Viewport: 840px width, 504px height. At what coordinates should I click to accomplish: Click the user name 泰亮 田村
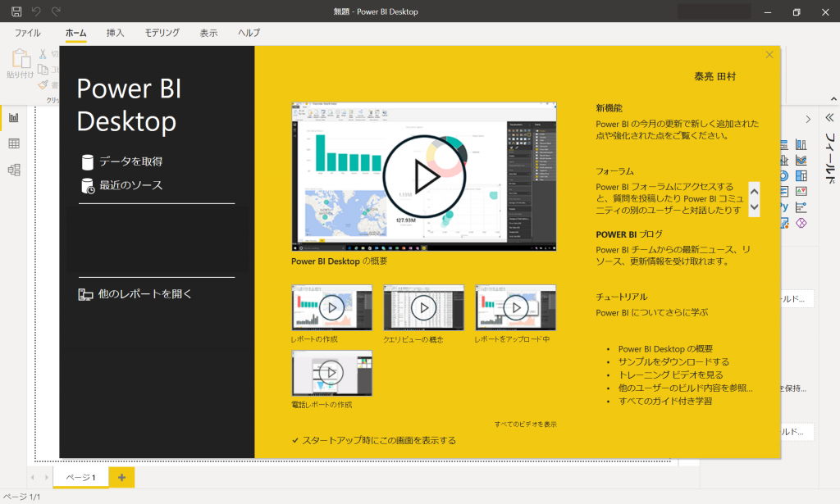[714, 76]
